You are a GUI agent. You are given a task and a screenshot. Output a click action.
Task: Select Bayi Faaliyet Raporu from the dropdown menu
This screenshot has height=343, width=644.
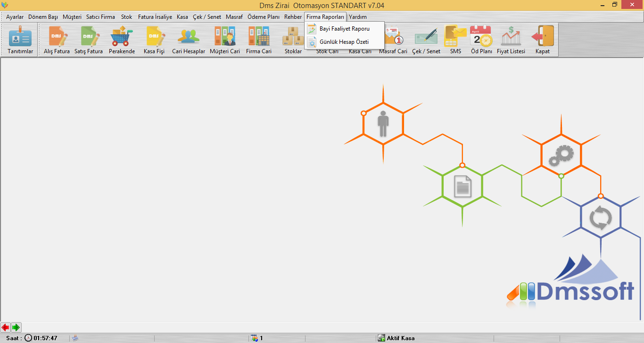coord(344,29)
